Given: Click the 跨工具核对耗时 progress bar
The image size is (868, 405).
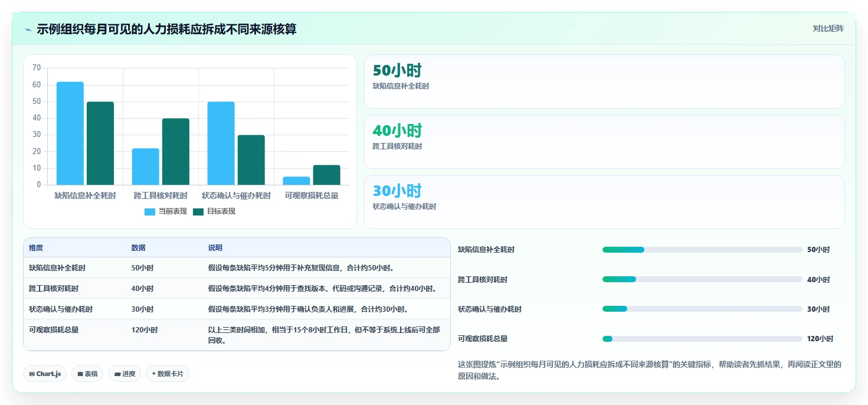Looking at the screenshot, I should click(702, 279).
